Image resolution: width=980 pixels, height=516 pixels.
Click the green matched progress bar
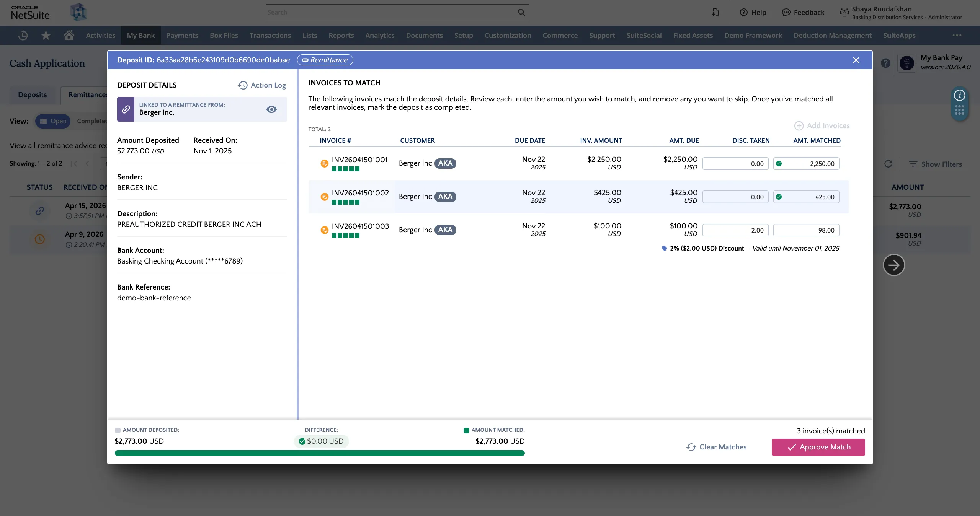point(320,453)
